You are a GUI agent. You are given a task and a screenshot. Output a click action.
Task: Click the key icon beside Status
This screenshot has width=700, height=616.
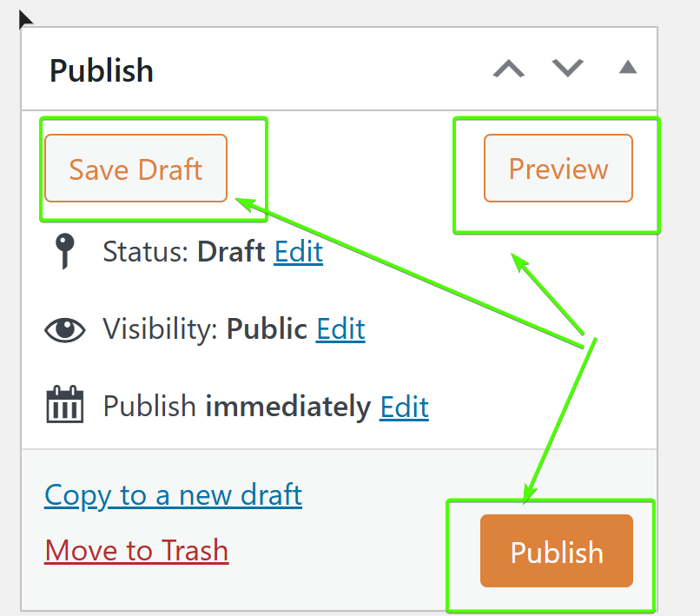(x=64, y=253)
